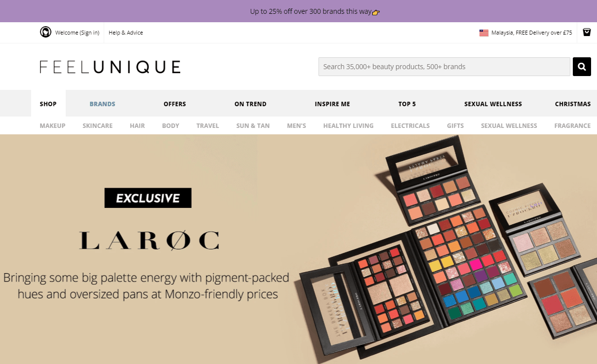Image resolution: width=597 pixels, height=364 pixels.
Task: Click the pointing hand icon in banner
Action: 376,12
